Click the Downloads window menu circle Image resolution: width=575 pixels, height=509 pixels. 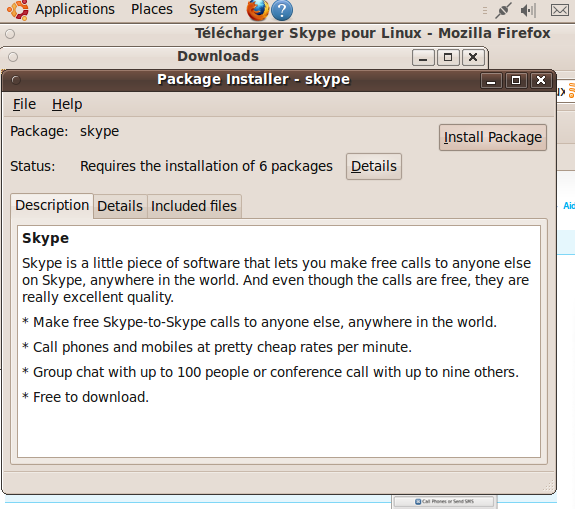(x=13, y=57)
